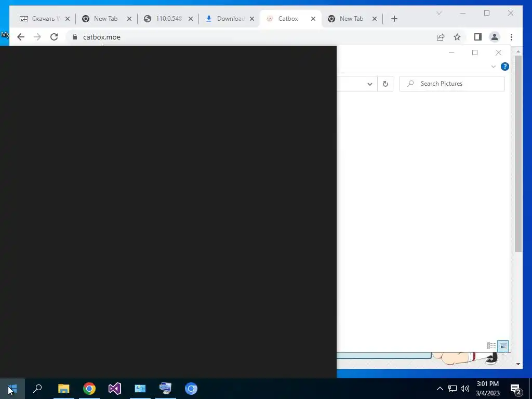The image size is (532, 399).
Task: Open the Chromium icon on the taskbar
Action: pos(191,389)
